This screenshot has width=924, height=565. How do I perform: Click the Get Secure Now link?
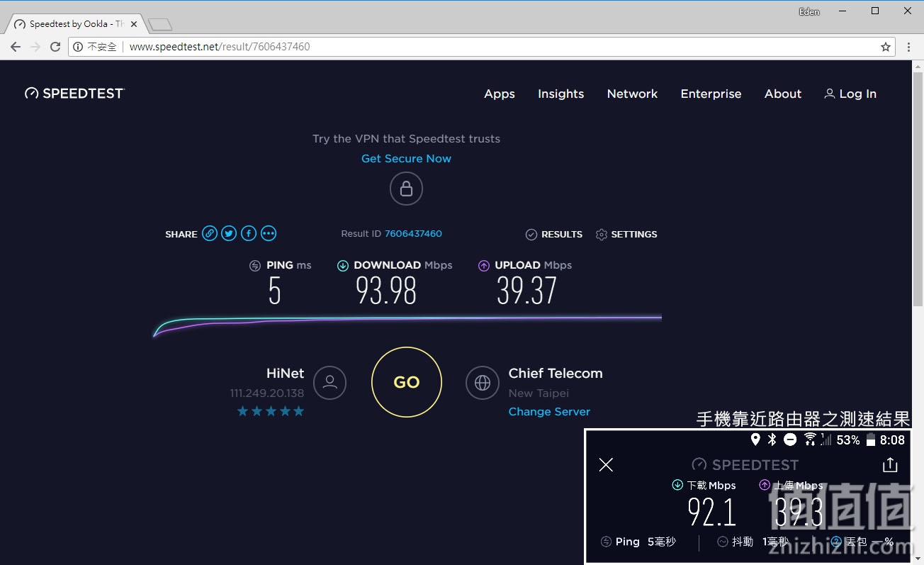pos(406,159)
